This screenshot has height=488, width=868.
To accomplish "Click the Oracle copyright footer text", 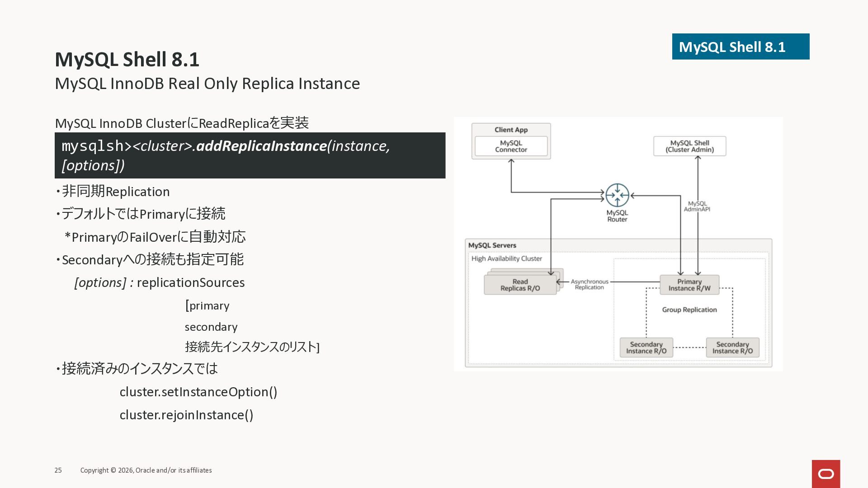I will click(146, 470).
